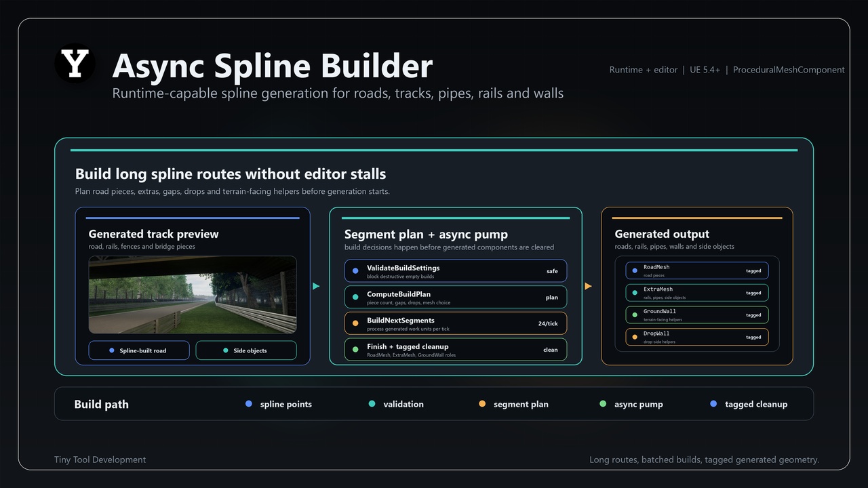Image resolution: width=868 pixels, height=488 pixels.
Task: Select the GroundWall output row
Action: (697, 315)
